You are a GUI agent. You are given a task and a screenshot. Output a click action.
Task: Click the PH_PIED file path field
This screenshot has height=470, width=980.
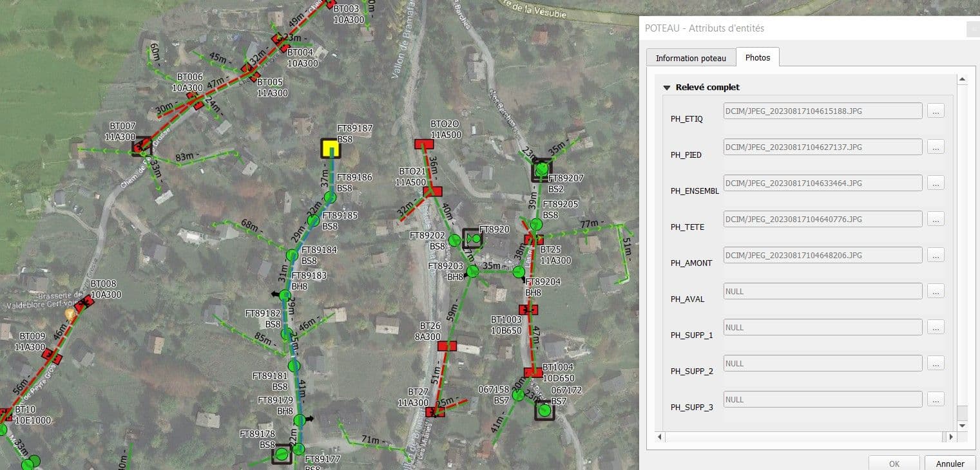(823, 147)
